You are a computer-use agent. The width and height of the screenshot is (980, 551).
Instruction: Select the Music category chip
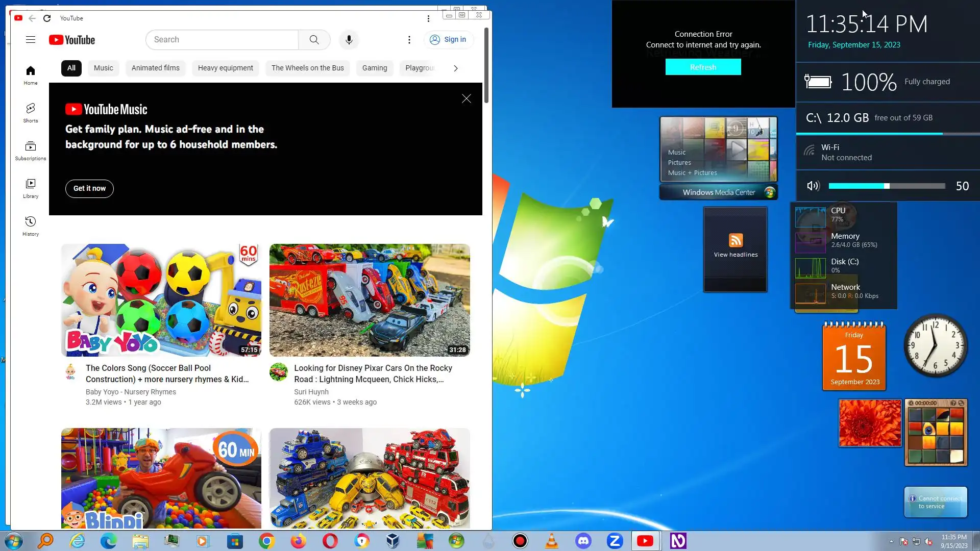[103, 68]
